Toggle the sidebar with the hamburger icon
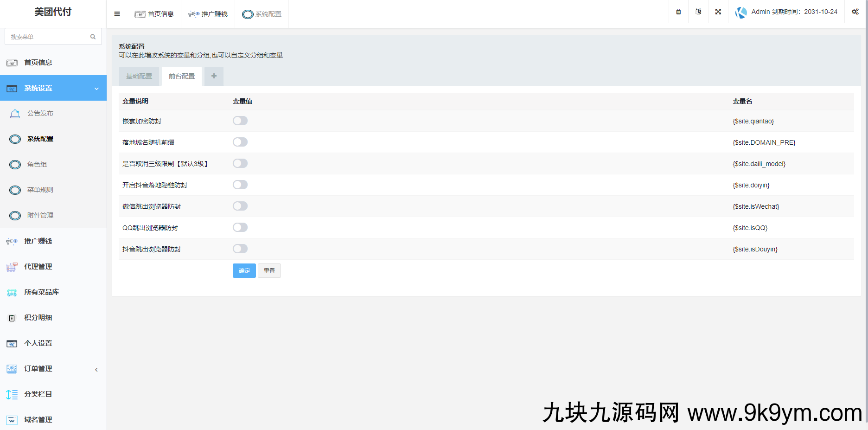 point(117,14)
